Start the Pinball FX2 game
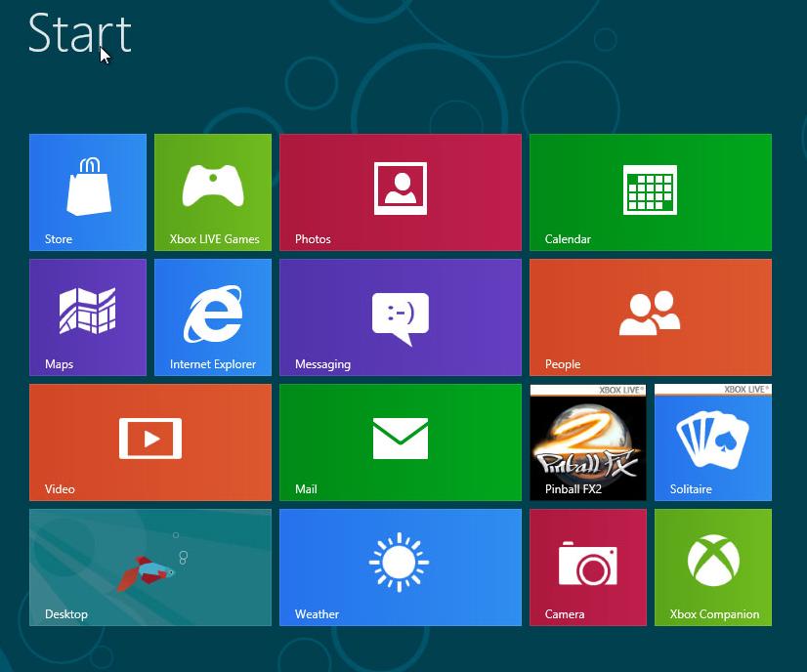807x672 pixels. [587, 441]
